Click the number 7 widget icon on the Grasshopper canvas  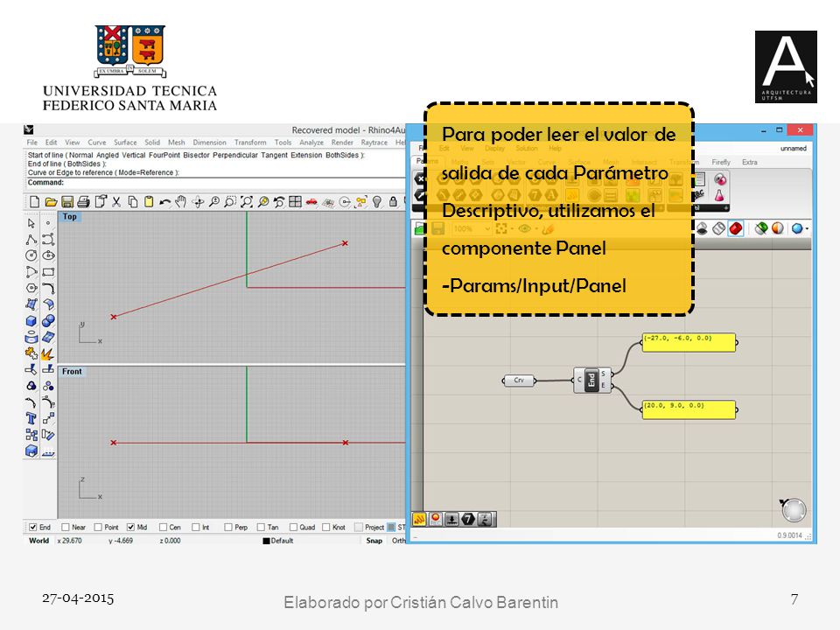tap(468, 519)
